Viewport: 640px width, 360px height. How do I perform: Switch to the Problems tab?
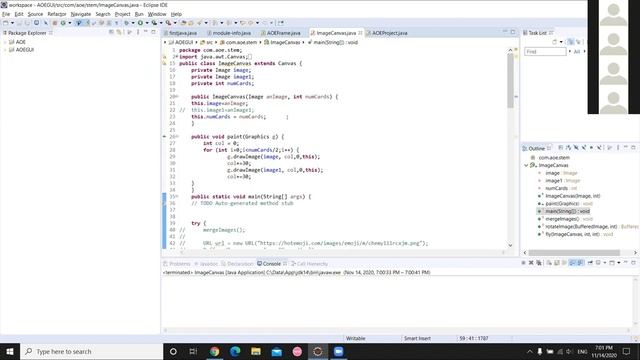(177, 264)
